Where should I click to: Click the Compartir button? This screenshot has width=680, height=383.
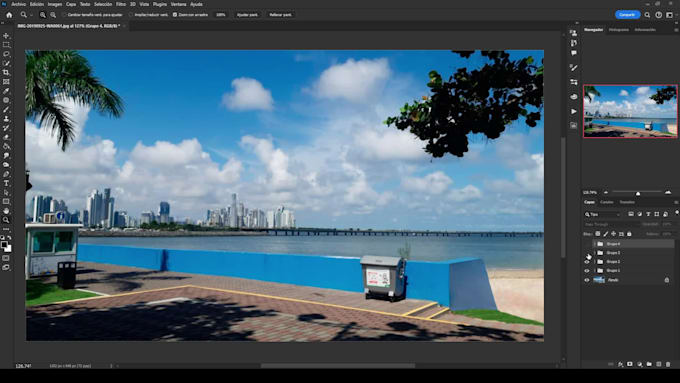click(627, 15)
